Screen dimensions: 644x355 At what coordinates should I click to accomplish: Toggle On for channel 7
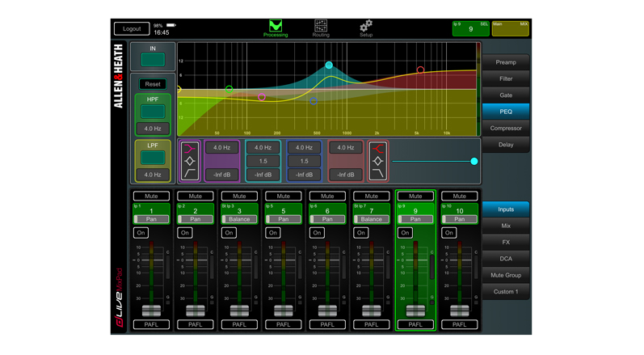[x=361, y=233]
